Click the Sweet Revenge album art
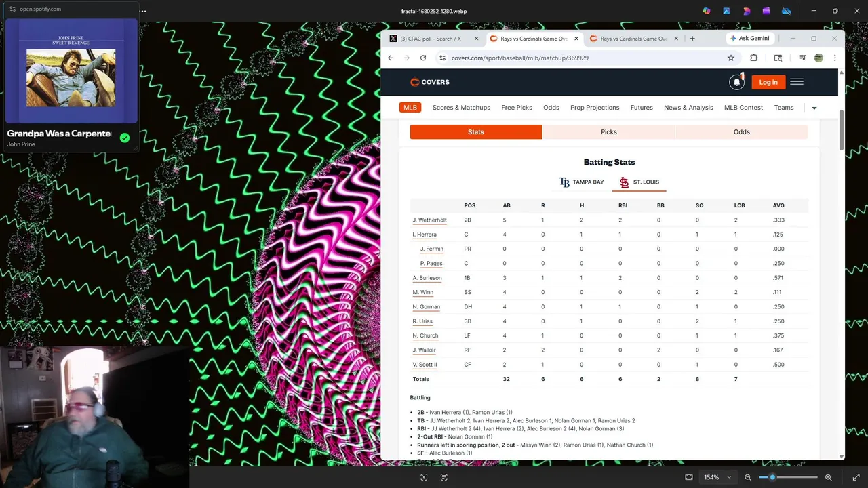868x488 pixels. [x=71, y=71]
